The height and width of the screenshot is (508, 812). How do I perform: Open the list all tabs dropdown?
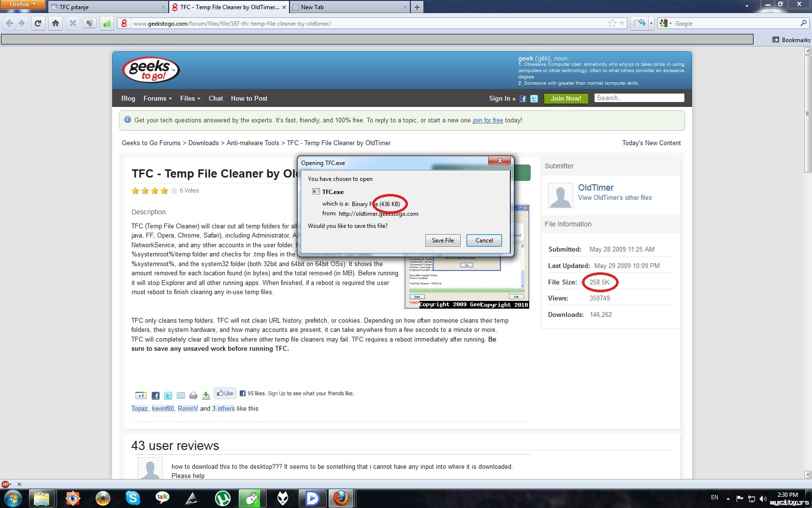pyautogui.click(x=747, y=7)
